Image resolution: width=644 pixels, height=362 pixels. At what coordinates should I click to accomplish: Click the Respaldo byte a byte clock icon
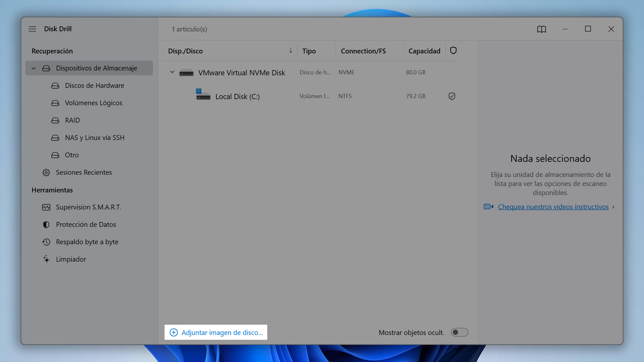[46, 242]
